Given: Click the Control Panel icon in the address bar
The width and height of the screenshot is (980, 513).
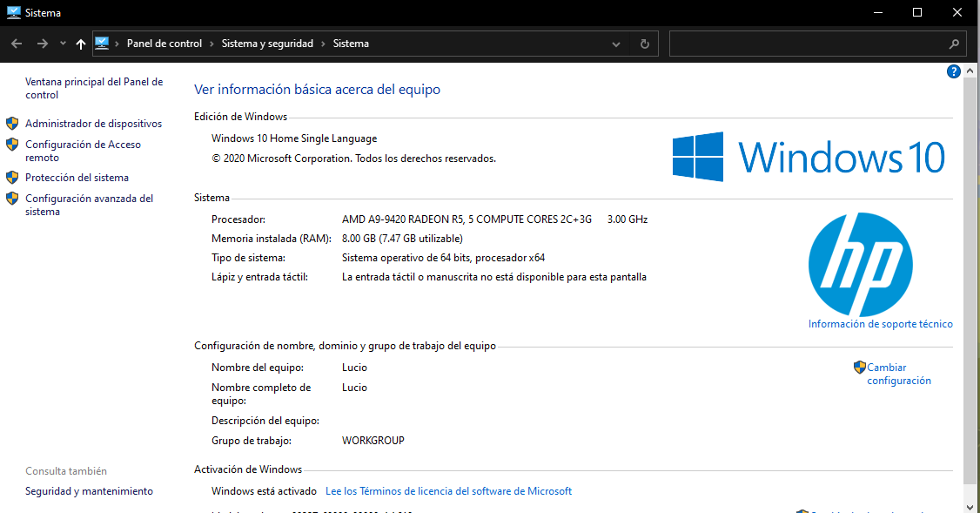Looking at the screenshot, I should (x=104, y=43).
